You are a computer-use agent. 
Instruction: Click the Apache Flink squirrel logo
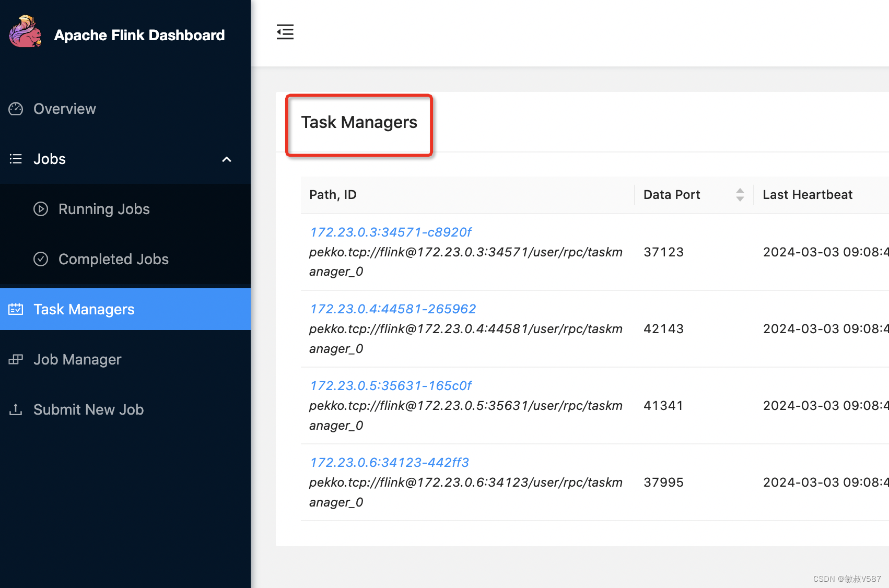pyautogui.click(x=25, y=31)
